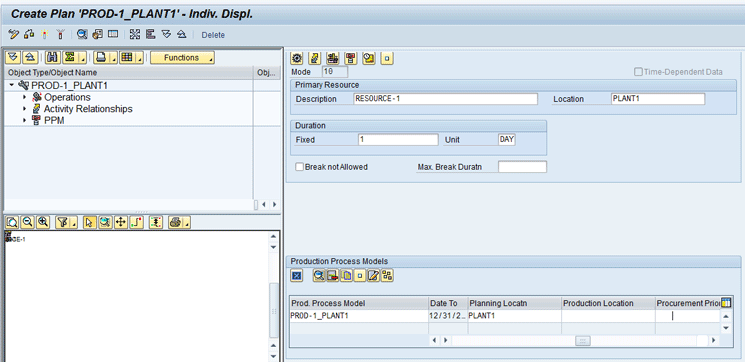The width and height of the screenshot is (745, 362).
Task: Click the layout window icon in top toolbar
Action: [x=113, y=35]
